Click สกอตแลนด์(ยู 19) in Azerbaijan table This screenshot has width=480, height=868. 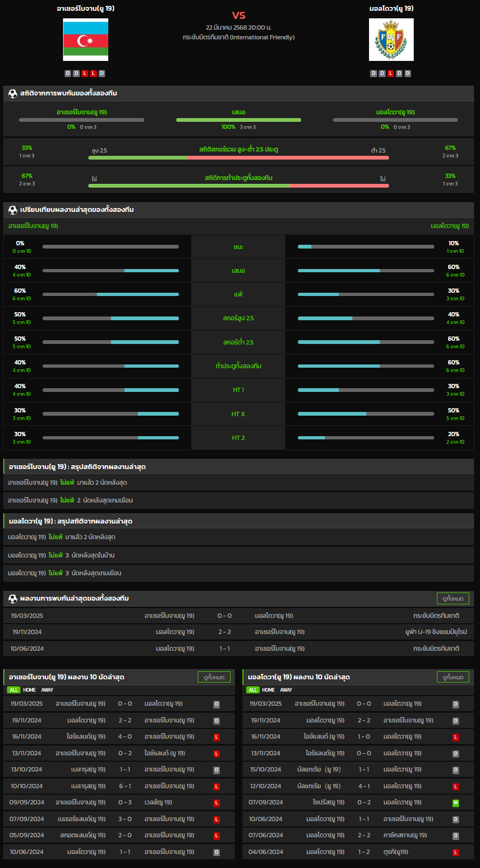pos(83,836)
